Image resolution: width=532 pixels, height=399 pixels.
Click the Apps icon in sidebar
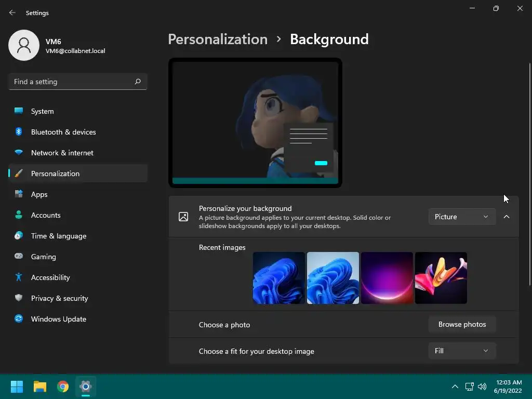click(19, 194)
